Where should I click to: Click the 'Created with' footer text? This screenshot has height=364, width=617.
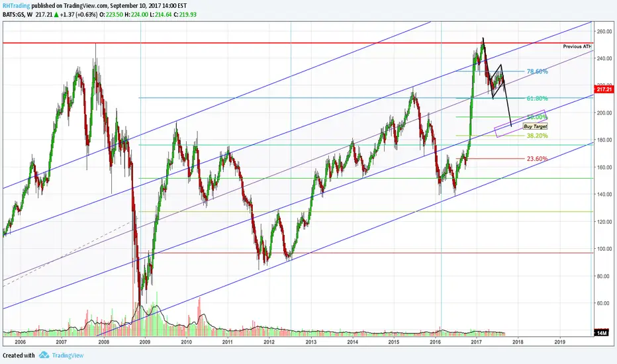click(x=19, y=355)
